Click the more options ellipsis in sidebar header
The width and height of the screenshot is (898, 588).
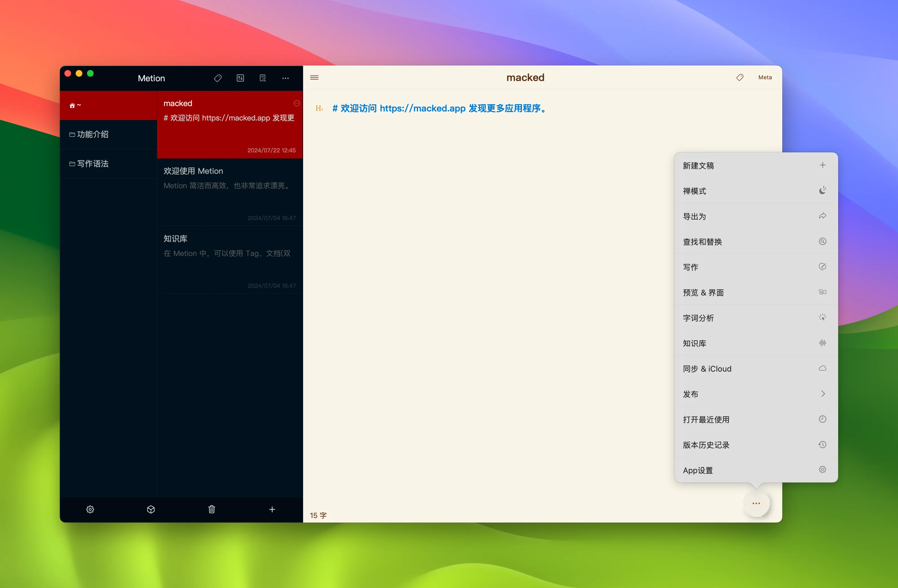tap(285, 78)
